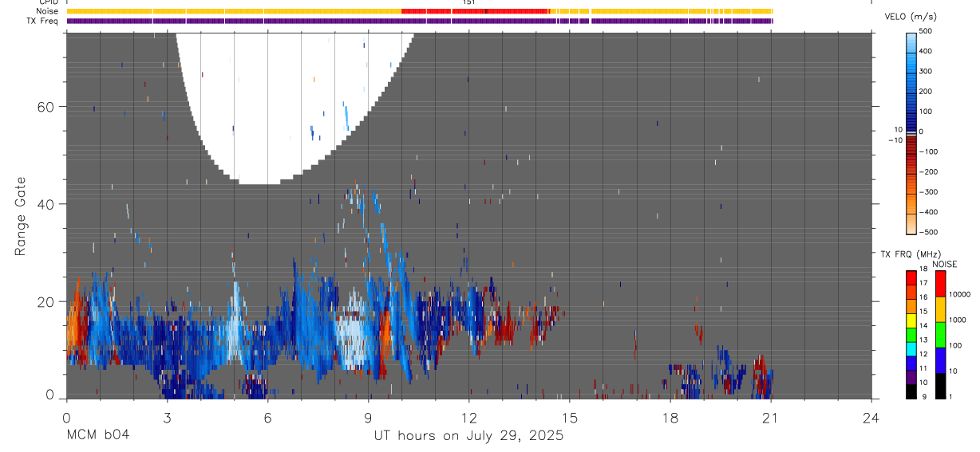
Task: Click the NOISE level color scale
Action: [x=940, y=335]
